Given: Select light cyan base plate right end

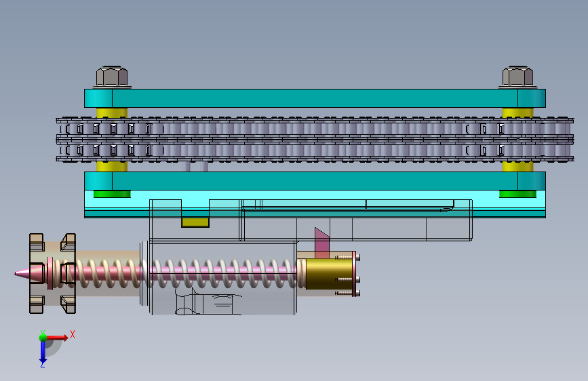Looking at the screenshot, I should [x=509, y=203].
